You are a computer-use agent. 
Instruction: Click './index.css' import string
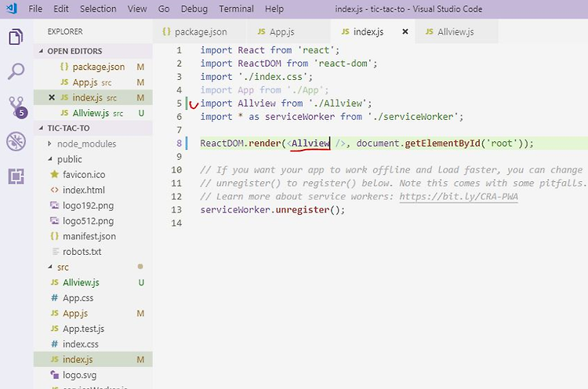(x=273, y=77)
